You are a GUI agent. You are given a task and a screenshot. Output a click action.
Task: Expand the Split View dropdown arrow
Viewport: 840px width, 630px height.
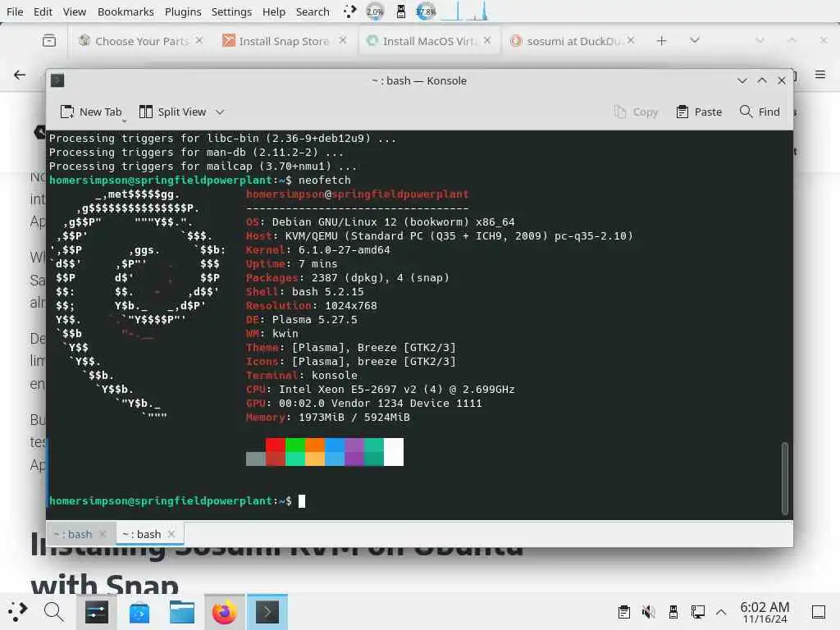point(220,112)
